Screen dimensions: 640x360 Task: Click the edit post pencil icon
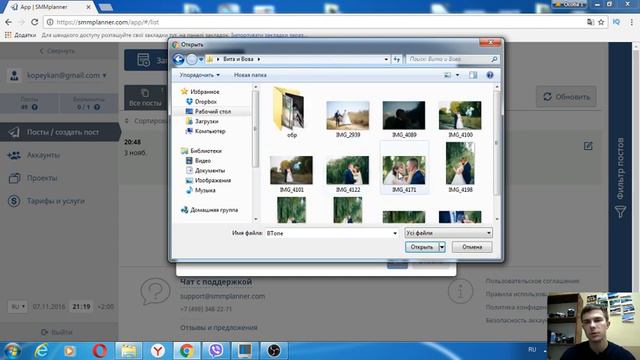coord(588,146)
